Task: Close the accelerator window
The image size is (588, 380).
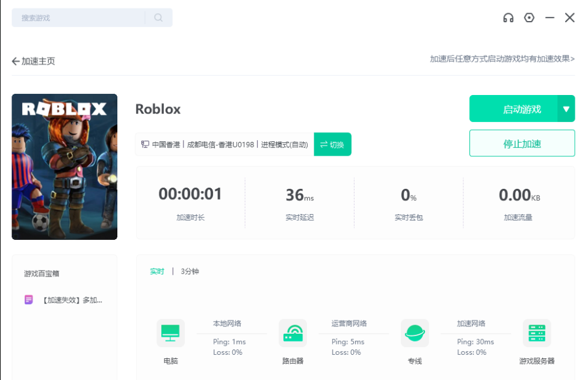Action: coord(569,17)
